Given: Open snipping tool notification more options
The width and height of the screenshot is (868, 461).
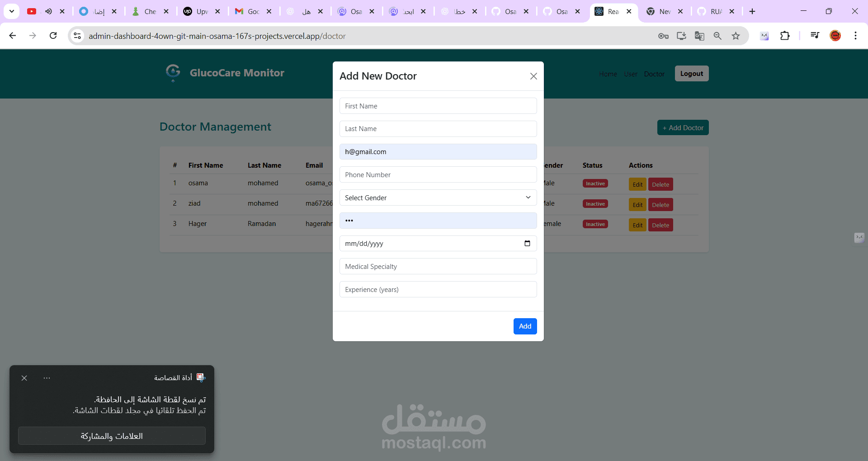Looking at the screenshot, I should pos(47,378).
